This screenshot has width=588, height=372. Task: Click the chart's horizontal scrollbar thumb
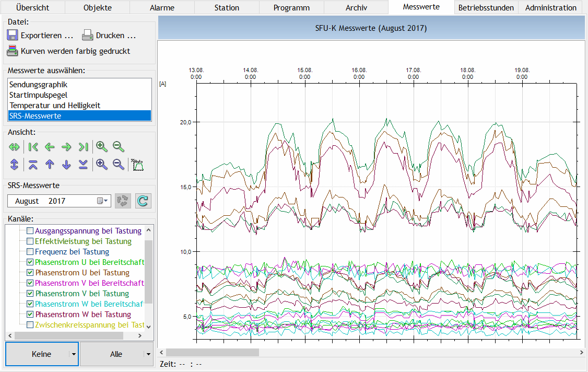[x=212, y=353]
